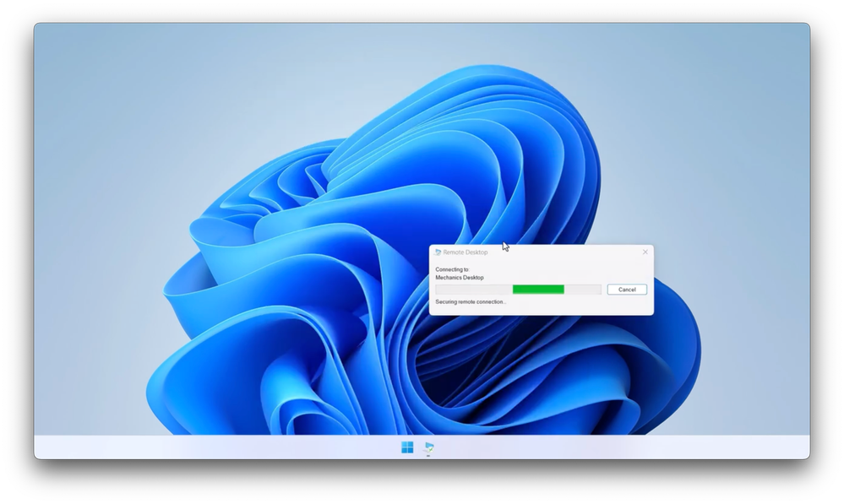844x504 pixels.
Task: Cancel the Remote Desktop connection
Action: tap(627, 290)
